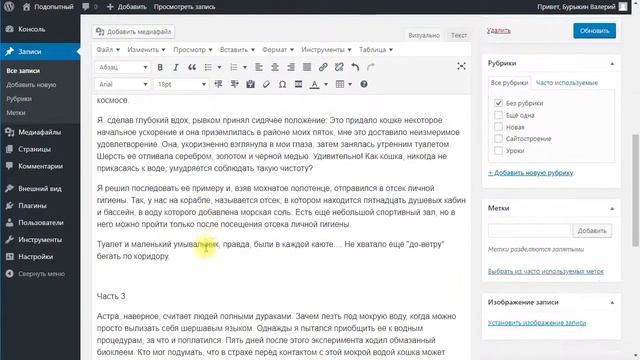Screen dimensions: 640x360
Task: Expand the numbered list style arrow
Action: 244,67
